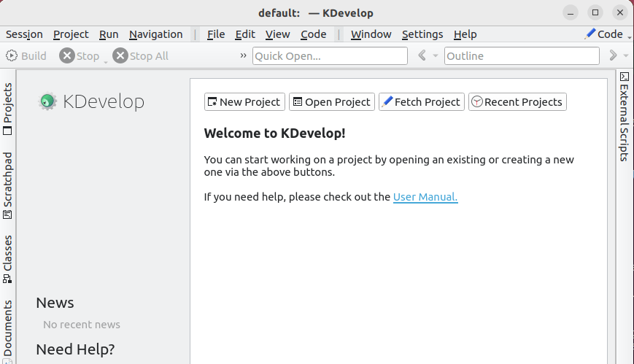Open the Project menu
The height and width of the screenshot is (364, 634).
(x=71, y=34)
